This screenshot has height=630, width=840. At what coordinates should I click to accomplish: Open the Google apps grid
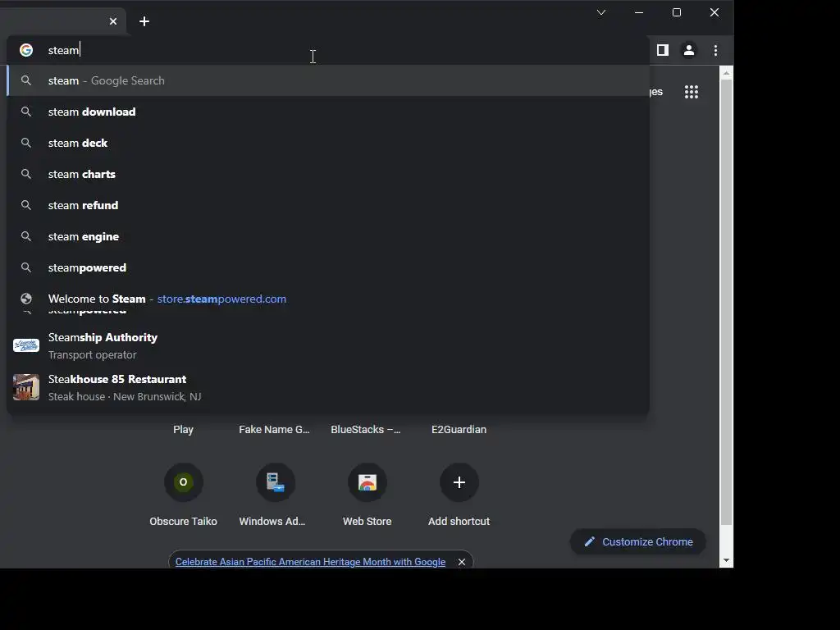point(692,92)
